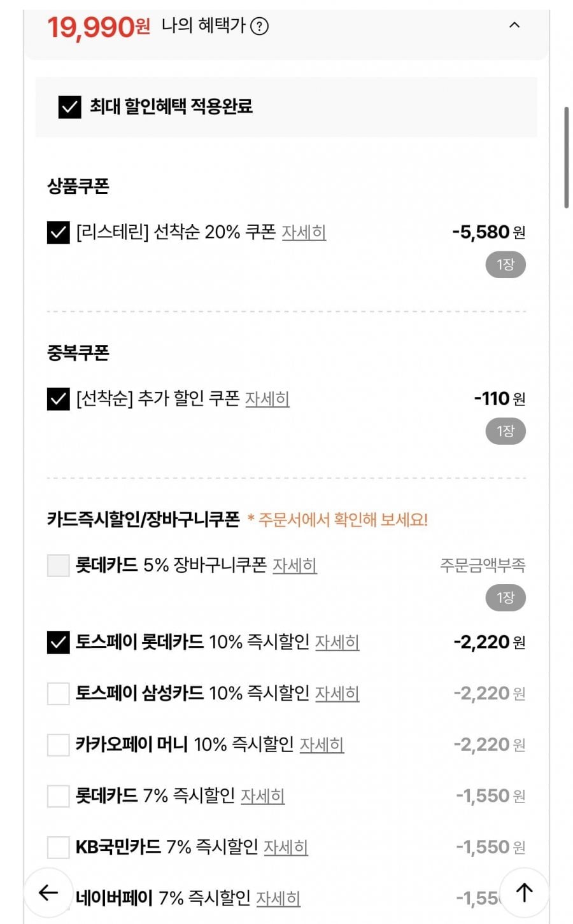The height and width of the screenshot is (924, 573).
Task: Click the 1장 badge under 리스테린 coupon
Action: [506, 265]
